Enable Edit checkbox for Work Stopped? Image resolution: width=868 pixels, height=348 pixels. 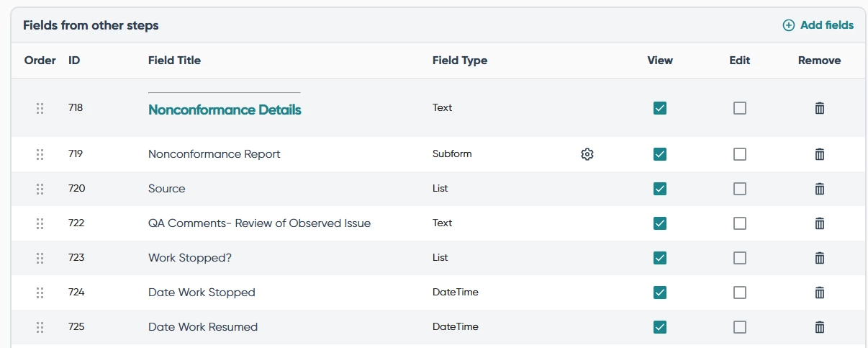(740, 258)
